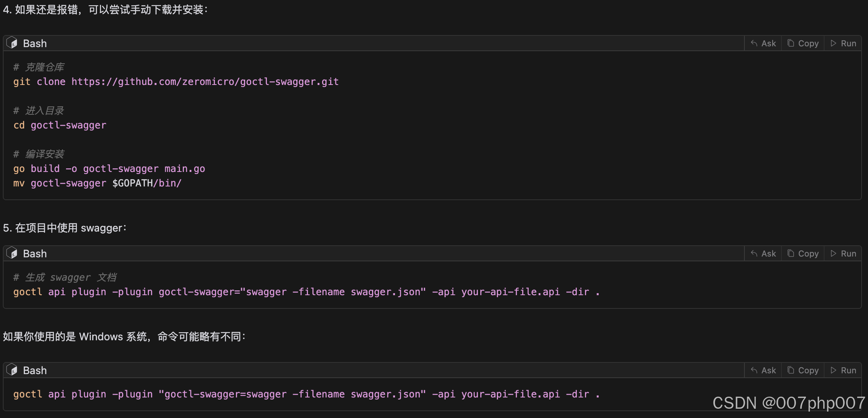
Task: Run the git clone installation commands
Action: pyautogui.click(x=843, y=43)
